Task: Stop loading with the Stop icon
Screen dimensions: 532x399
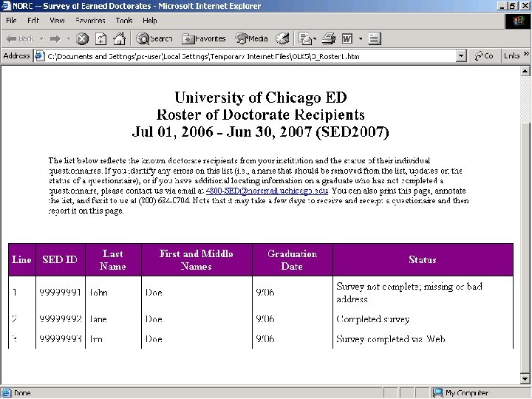Action: coord(82,38)
